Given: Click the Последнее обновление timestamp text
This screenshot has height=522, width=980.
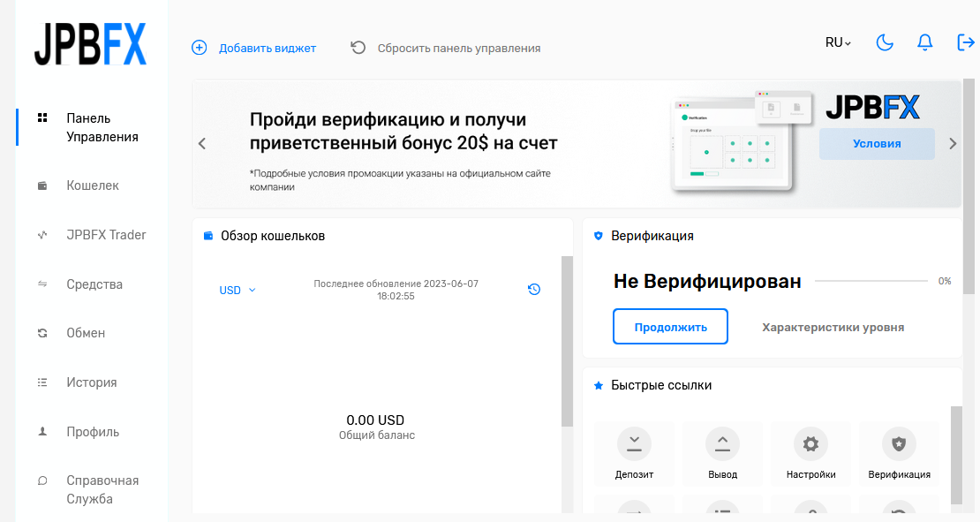Looking at the screenshot, I should coord(396,290).
